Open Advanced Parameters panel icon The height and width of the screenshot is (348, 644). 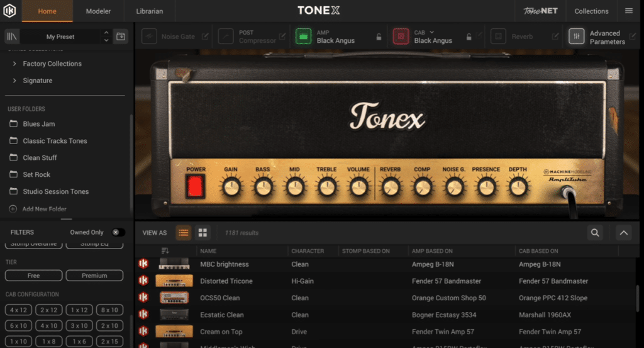[x=577, y=36]
